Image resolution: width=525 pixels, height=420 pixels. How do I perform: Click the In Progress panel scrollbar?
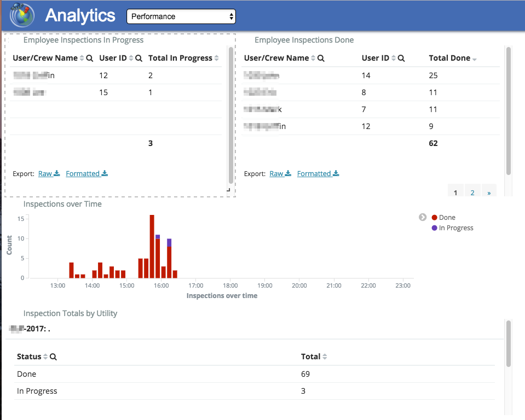point(230,115)
